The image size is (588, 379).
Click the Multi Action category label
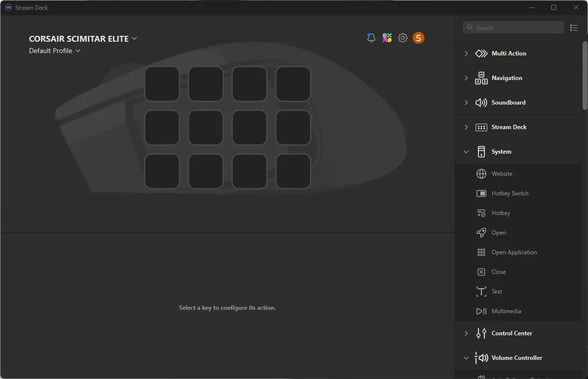(x=509, y=54)
